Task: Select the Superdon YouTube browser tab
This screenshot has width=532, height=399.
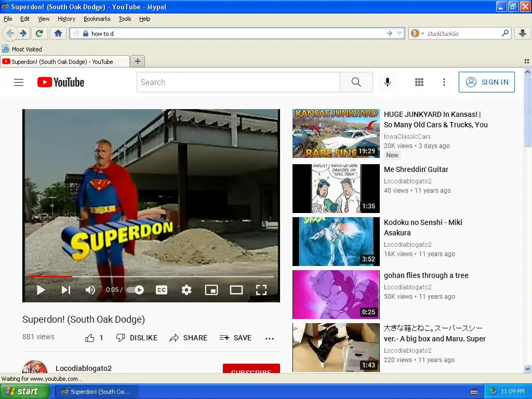Action: 64,61
